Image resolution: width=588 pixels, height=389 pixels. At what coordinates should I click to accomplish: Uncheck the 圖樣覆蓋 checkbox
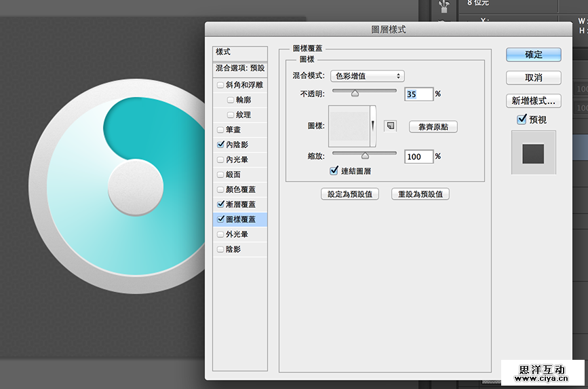(x=220, y=219)
